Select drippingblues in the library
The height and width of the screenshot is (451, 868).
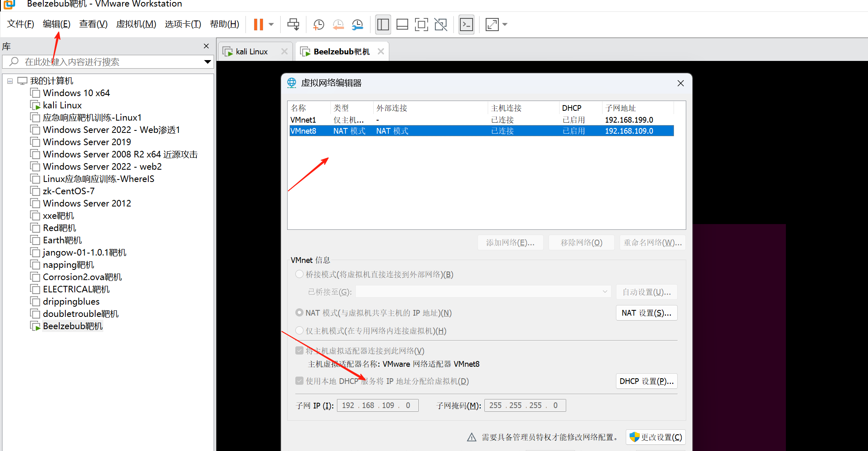(71, 302)
